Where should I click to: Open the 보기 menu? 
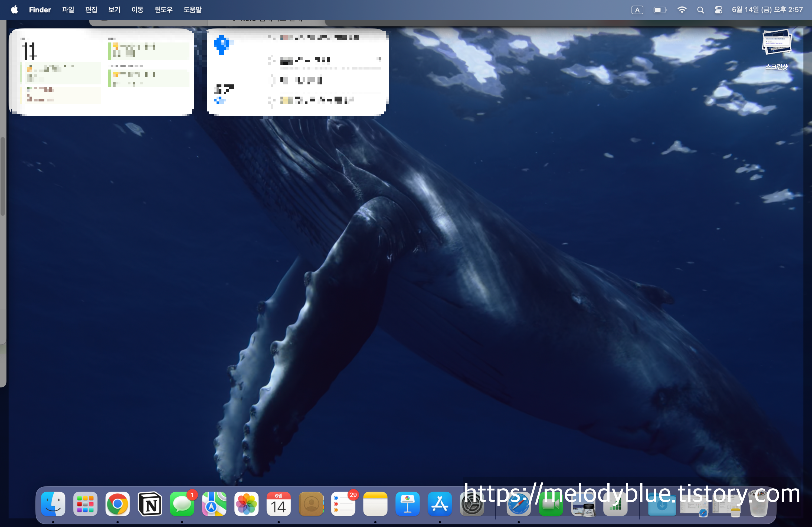tap(114, 10)
